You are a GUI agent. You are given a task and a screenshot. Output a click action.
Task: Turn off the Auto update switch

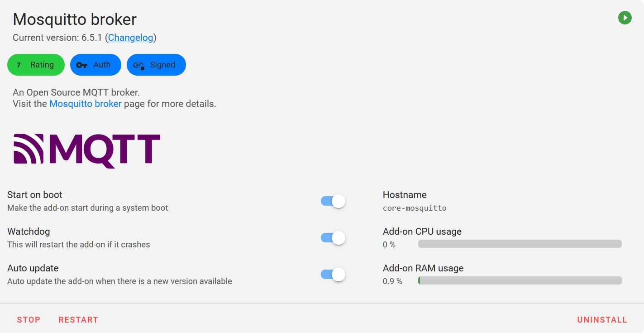click(333, 275)
